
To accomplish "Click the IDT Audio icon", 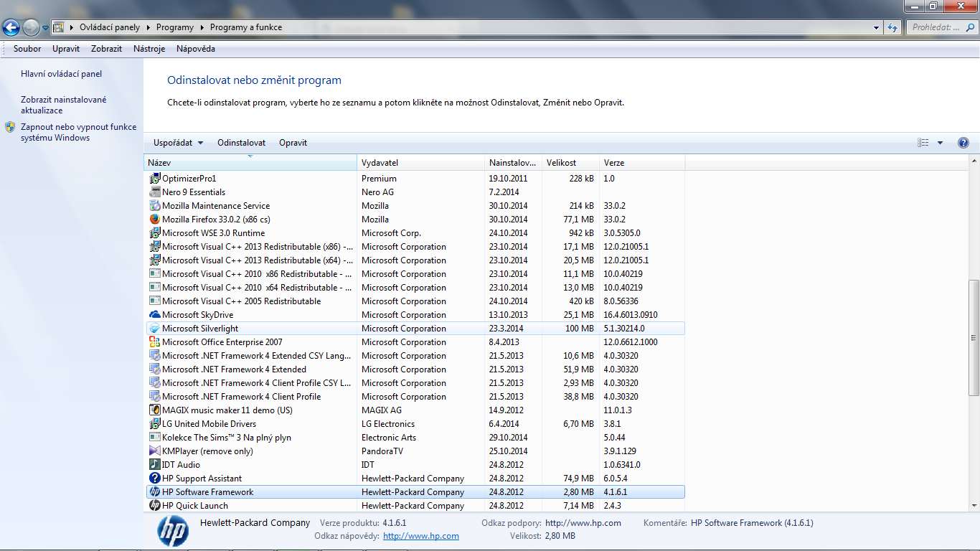I will click(x=155, y=465).
